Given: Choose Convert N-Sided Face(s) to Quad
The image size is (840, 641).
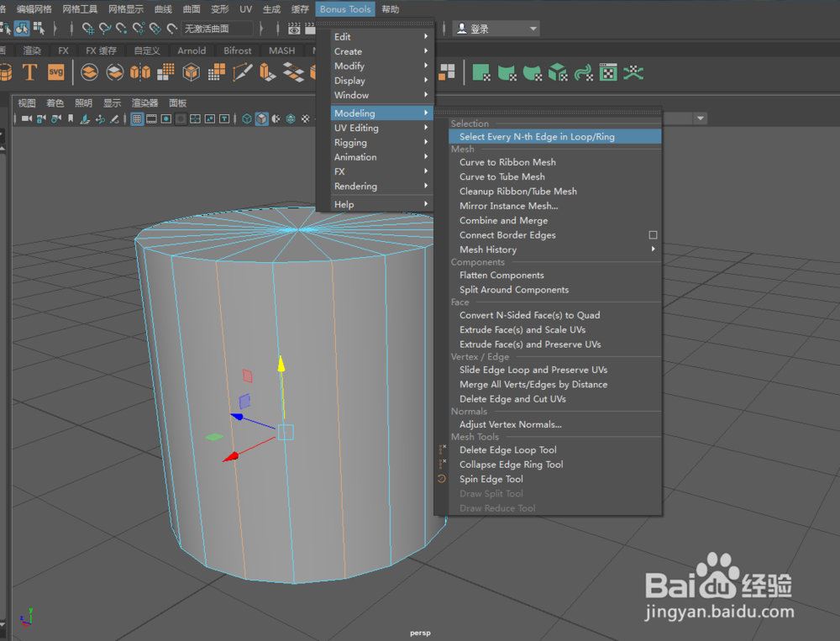Looking at the screenshot, I should click(x=555, y=315).
